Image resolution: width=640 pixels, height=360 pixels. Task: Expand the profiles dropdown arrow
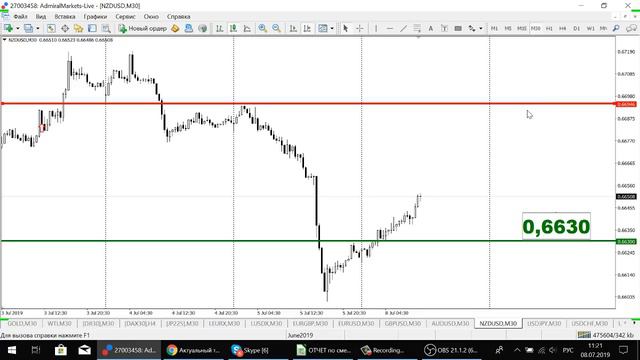[38, 28]
